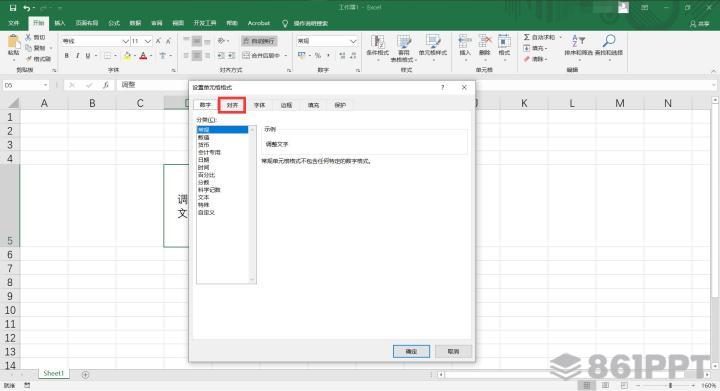This screenshot has height=391, width=720.
Task: Click the Paste (粘贴) clipboard icon
Action: [13, 42]
